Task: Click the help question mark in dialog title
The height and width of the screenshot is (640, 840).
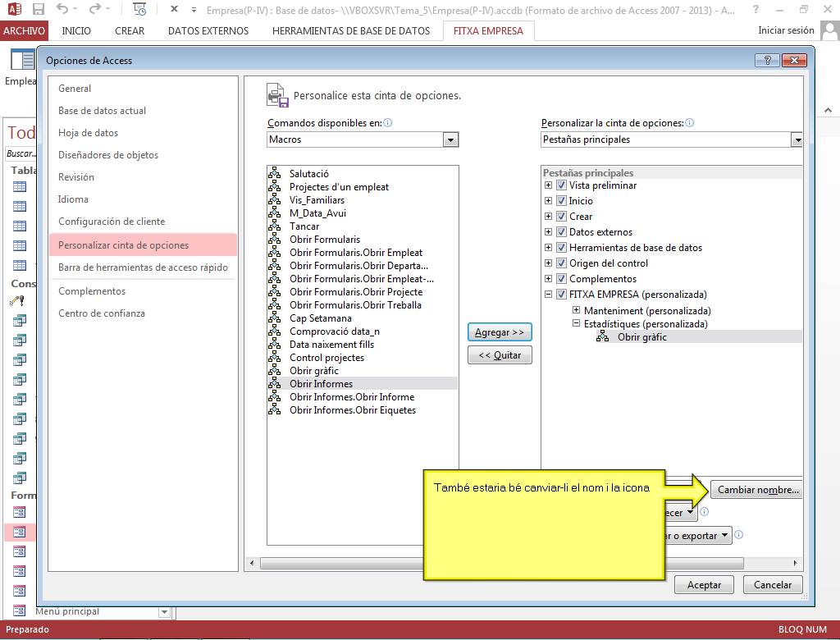Action: point(767,60)
